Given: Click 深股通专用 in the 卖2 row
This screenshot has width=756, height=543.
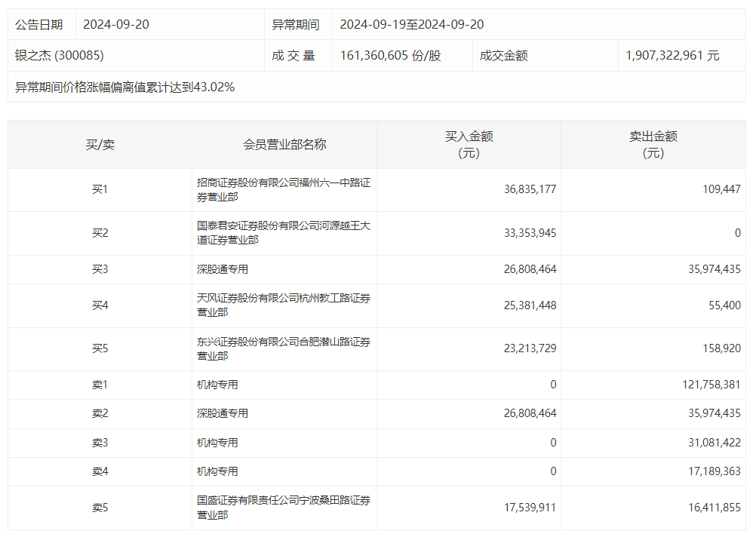Looking at the screenshot, I should (x=223, y=413).
